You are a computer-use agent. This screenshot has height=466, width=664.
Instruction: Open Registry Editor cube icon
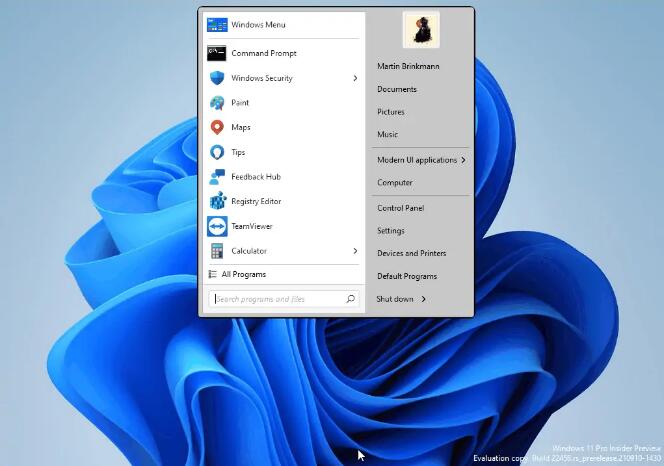point(218,201)
